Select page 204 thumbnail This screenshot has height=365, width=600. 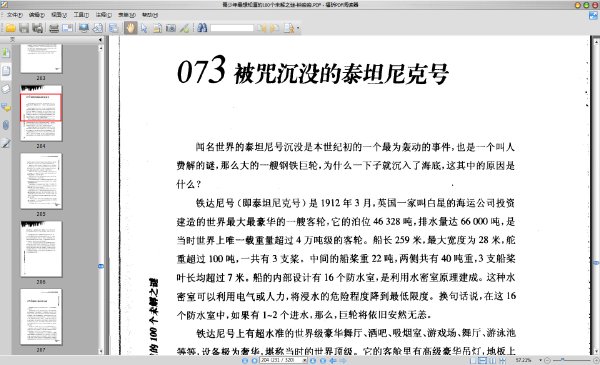point(41,113)
